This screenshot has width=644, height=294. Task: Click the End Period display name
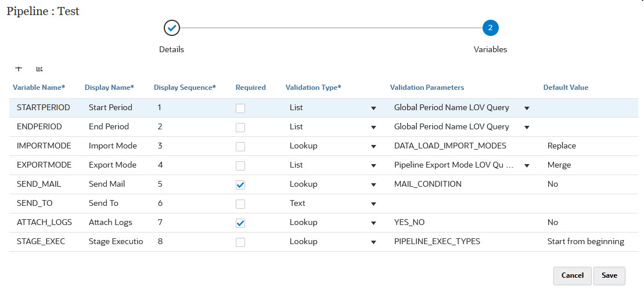click(109, 126)
